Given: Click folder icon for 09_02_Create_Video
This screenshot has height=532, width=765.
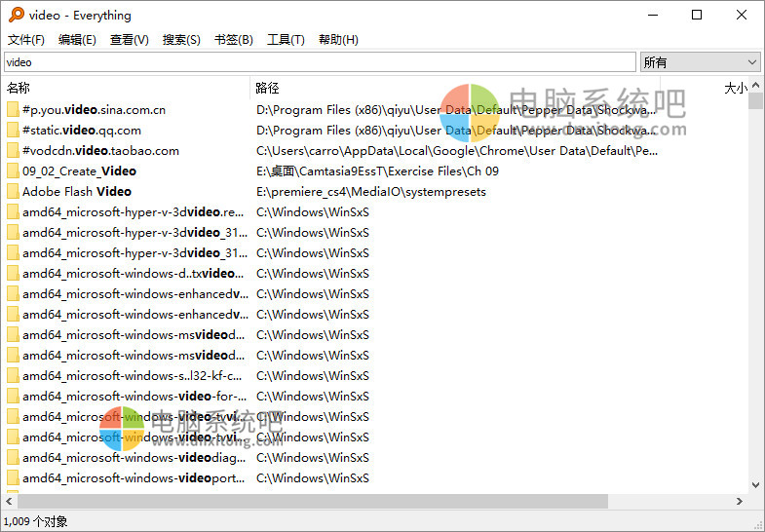Looking at the screenshot, I should coord(13,171).
